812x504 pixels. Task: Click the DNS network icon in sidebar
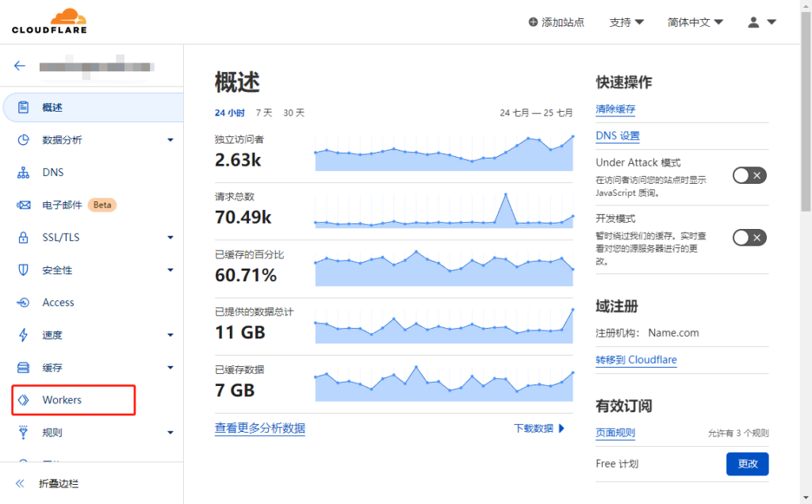pyautogui.click(x=24, y=173)
